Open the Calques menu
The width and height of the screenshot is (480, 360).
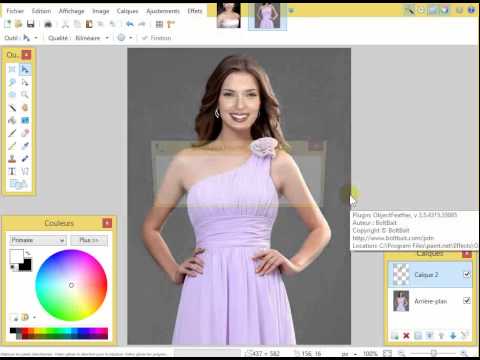point(127,11)
